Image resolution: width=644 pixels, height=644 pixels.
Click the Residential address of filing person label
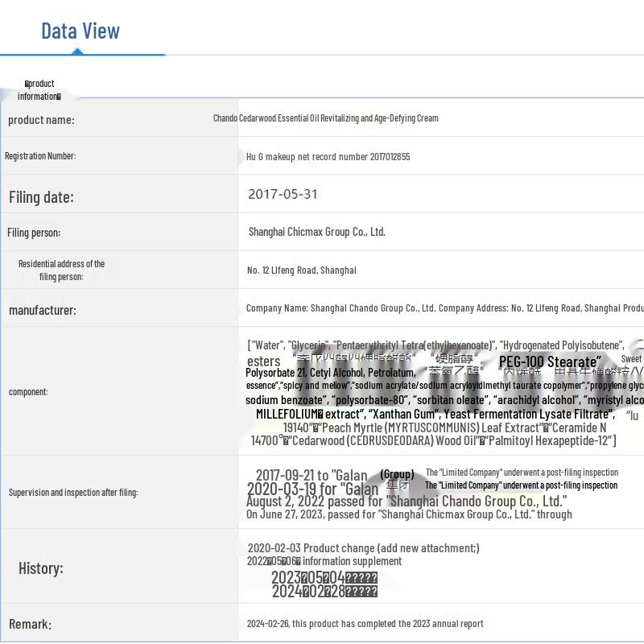pyautogui.click(x=62, y=270)
